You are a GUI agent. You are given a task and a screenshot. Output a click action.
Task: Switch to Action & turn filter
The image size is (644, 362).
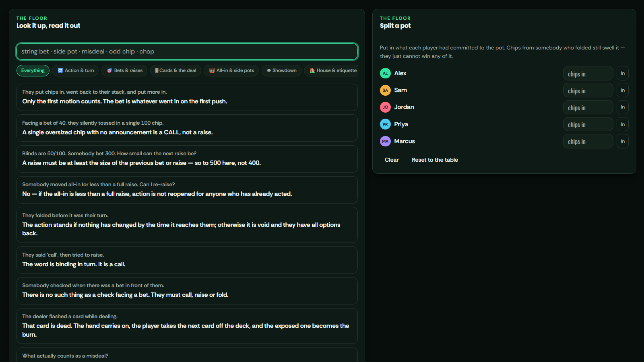76,70
